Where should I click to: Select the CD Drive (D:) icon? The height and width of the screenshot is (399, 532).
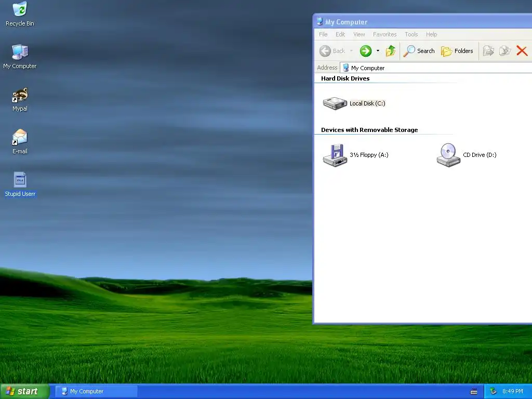coord(466,155)
